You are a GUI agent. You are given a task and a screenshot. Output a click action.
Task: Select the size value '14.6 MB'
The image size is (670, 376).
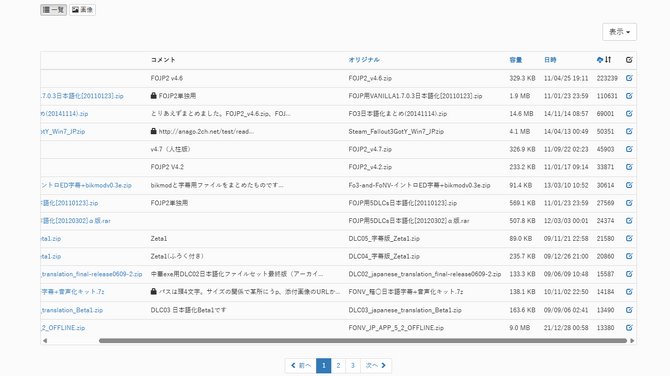point(521,114)
